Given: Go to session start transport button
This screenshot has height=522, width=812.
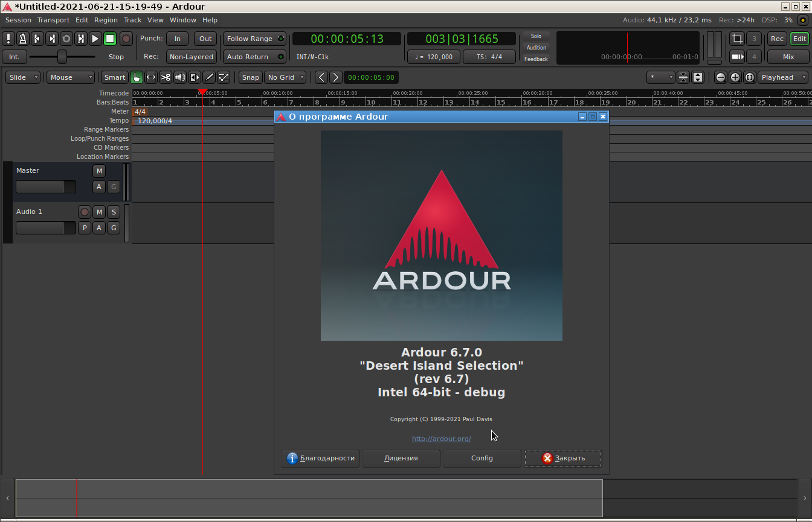Looking at the screenshot, I should point(37,39).
